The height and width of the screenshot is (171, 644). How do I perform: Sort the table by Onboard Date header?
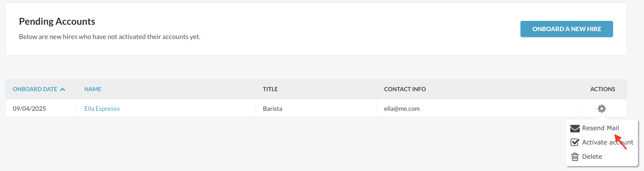(35, 89)
